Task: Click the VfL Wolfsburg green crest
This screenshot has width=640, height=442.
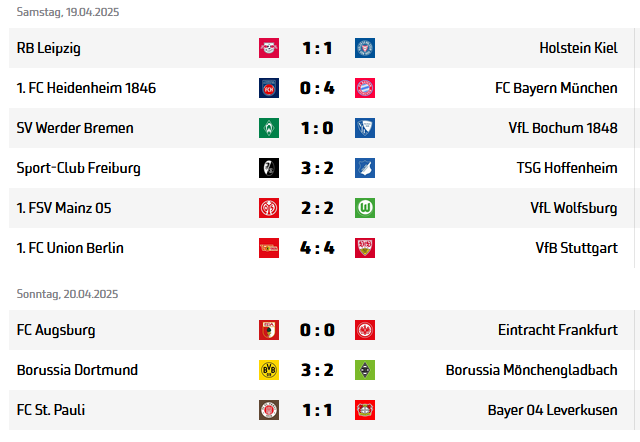Action: (x=365, y=208)
